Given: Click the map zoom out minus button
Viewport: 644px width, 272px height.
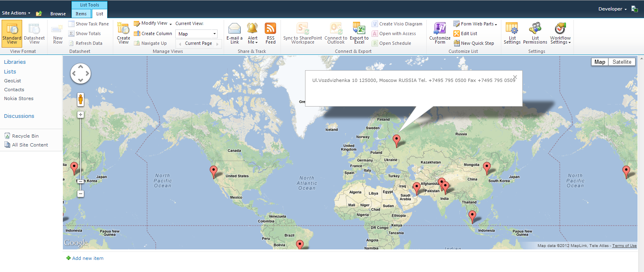Looking at the screenshot, I should click(x=81, y=194).
